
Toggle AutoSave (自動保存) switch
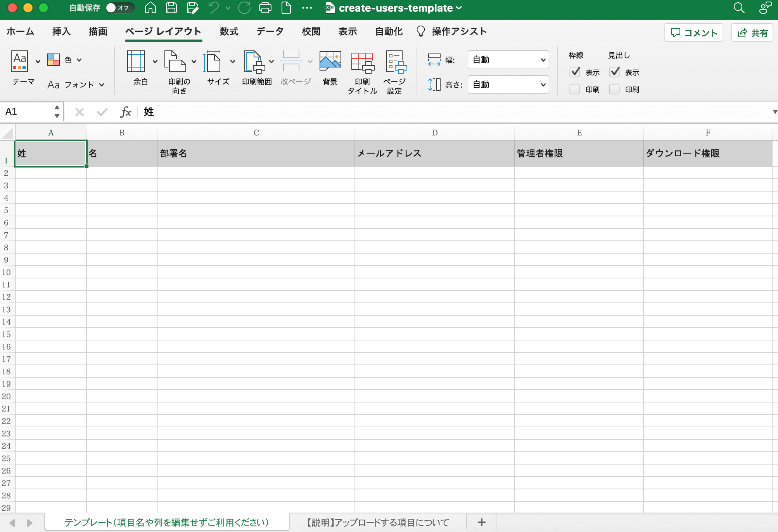click(x=120, y=8)
